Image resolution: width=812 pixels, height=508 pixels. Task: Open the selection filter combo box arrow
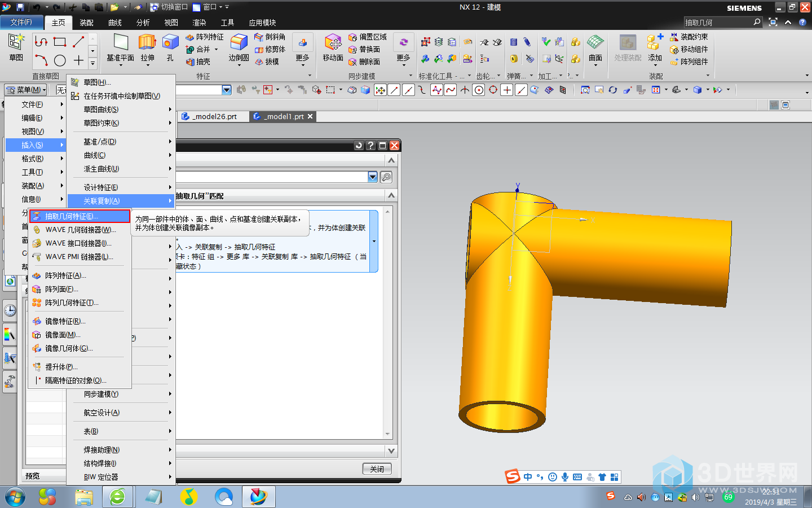tap(227, 90)
